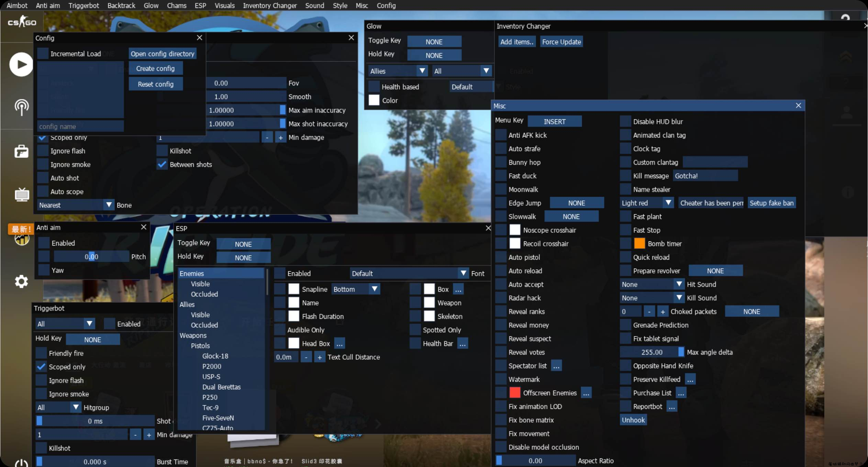The image size is (868, 467).
Task: Expand the Nearest Bone dropdown
Action: [x=75, y=205]
